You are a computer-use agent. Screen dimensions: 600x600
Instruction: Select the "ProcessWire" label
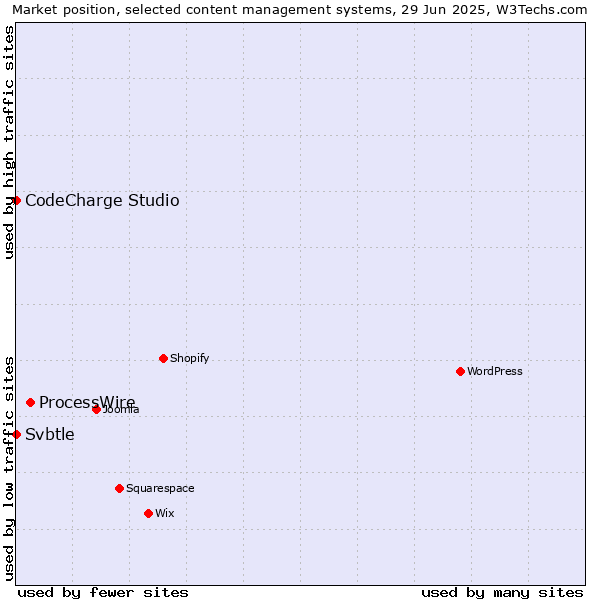87,403
